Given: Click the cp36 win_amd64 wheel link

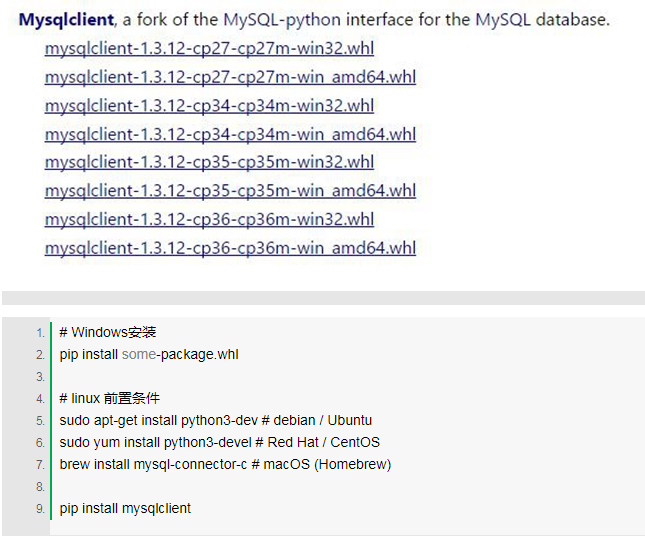Looking at the screenshot, I should 230,248.
